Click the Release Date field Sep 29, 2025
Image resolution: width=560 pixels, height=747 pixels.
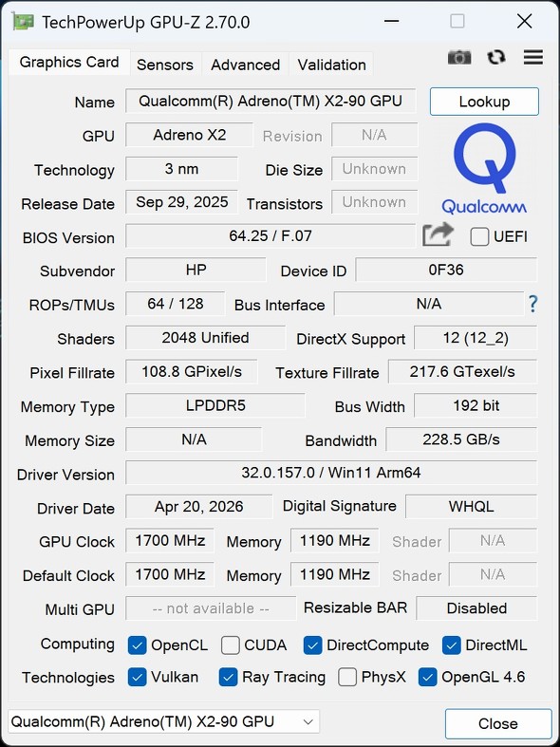pos(181,202)
